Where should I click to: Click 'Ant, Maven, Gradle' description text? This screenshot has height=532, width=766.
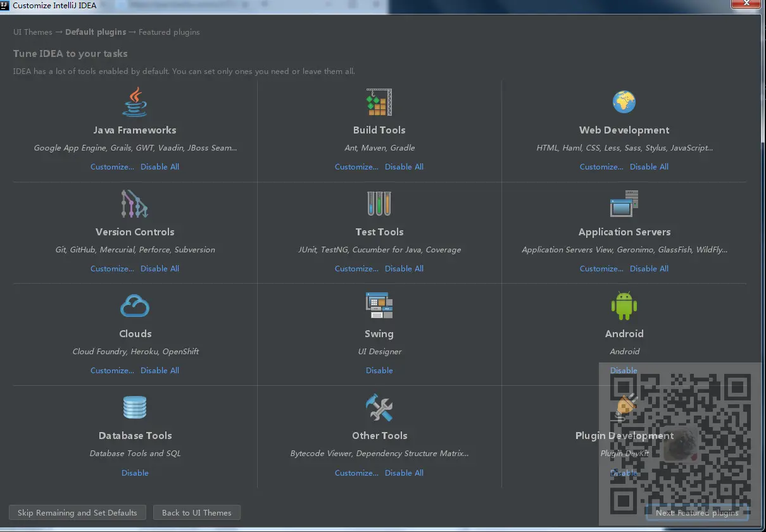point(379,148)
